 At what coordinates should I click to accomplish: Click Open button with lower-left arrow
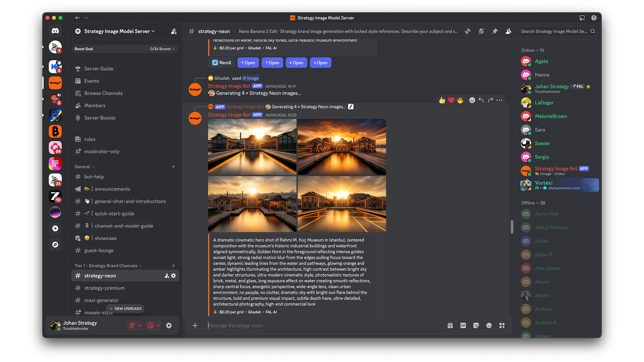click(296, 63)
